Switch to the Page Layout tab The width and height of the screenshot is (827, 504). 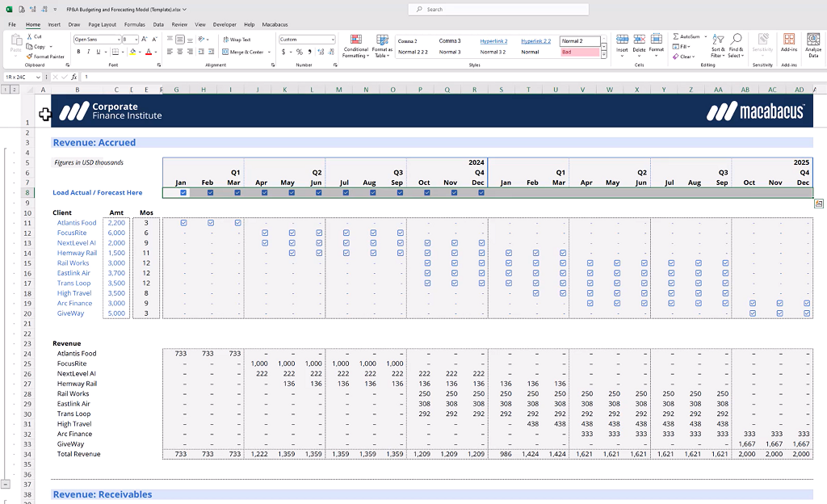pyautogui.click(x=102, y=24)
